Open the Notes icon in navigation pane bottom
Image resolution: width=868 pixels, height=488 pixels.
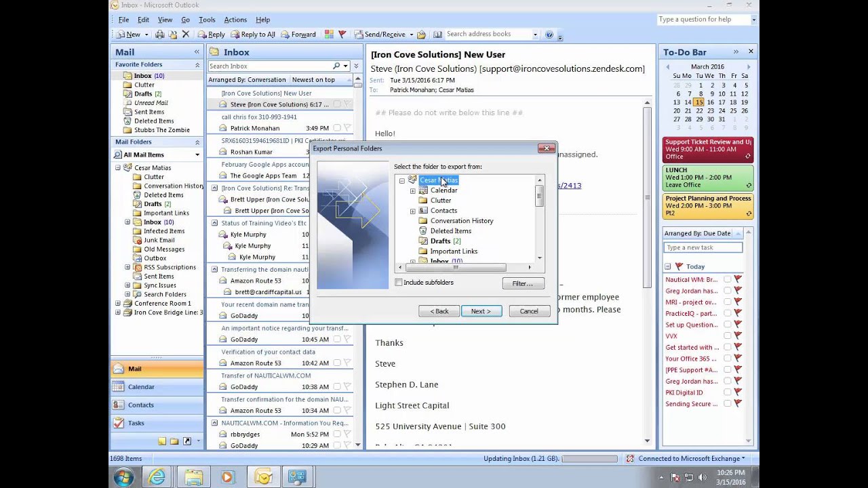[162, 441]
